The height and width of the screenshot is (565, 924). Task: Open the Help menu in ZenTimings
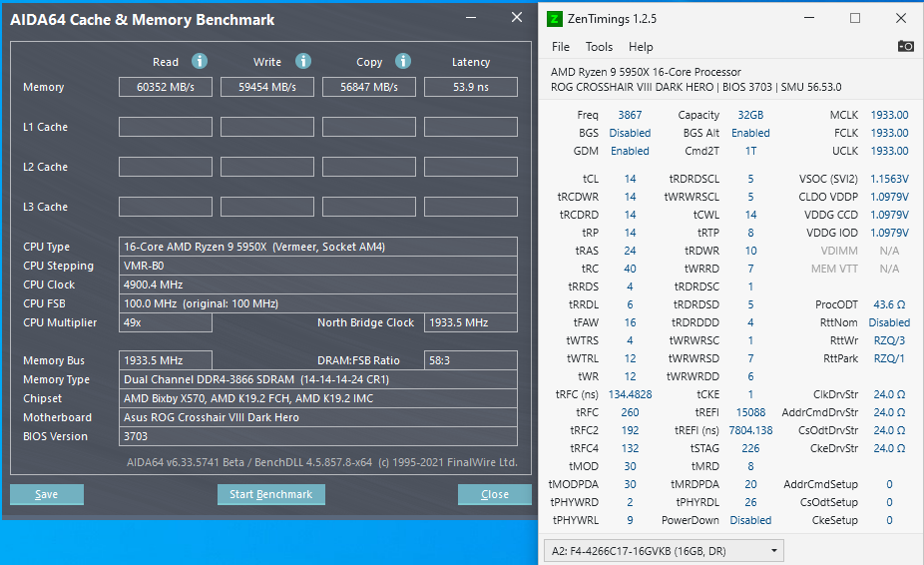pos(641,47)
